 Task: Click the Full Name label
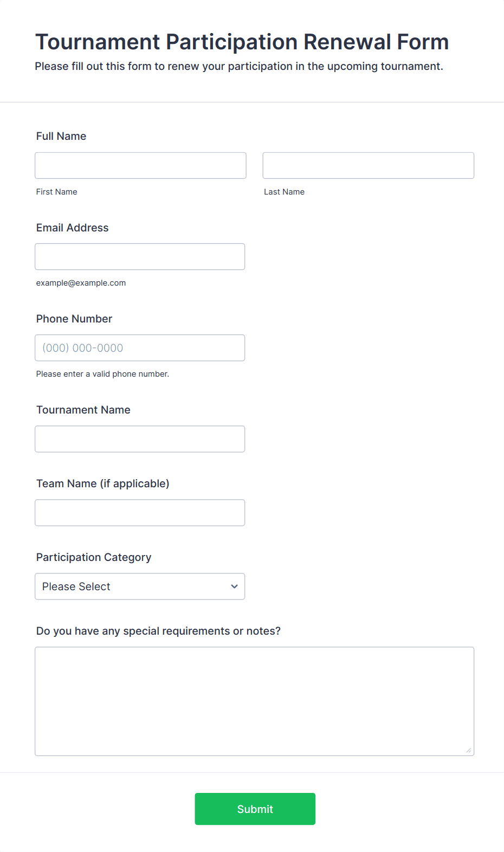61,136
